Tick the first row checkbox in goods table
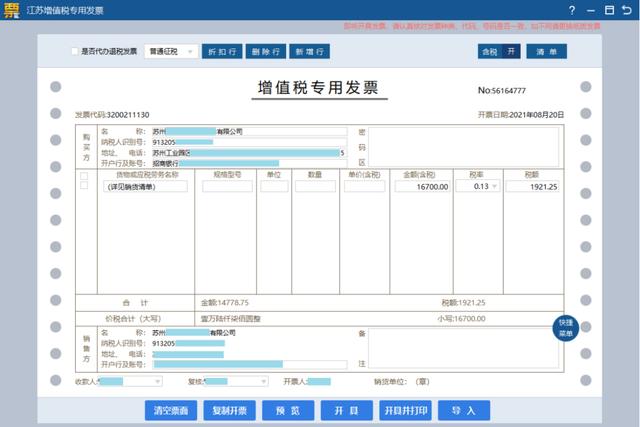This screenshot has width=640, height=427. (x=84, y=176)
